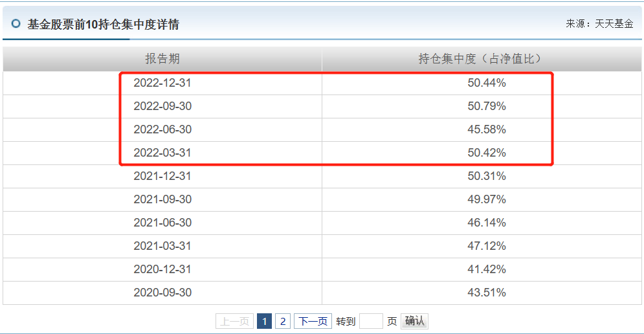Click the 报告期 column header
The height and width of the screenshot is (334, 644).
162,59
